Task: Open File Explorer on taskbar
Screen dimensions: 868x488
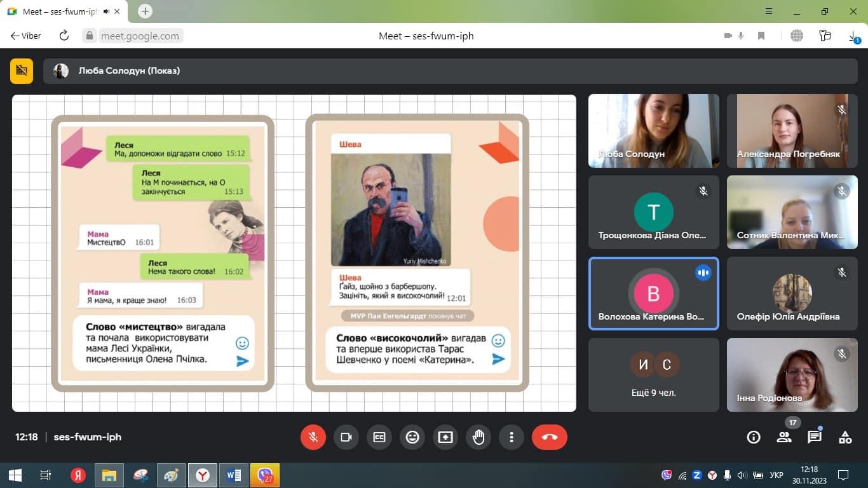Action: (109, 475)
